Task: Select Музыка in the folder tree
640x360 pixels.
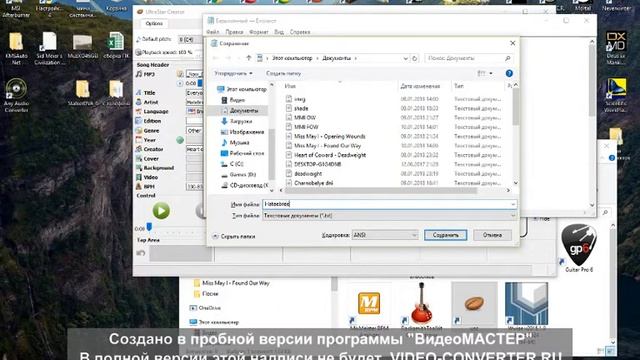Action: pyautogui.click(x=235, y=142)
